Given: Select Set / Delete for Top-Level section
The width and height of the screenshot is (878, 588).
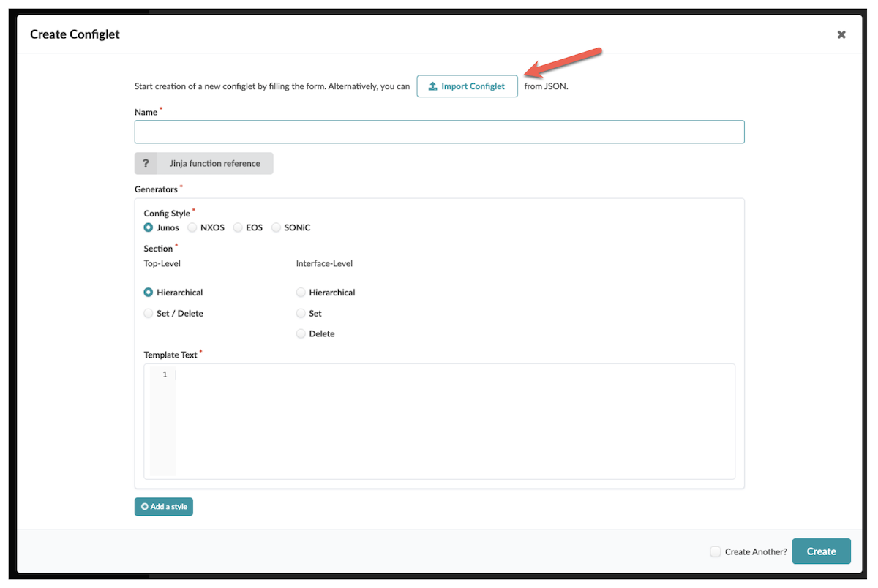Looking at the screenshot, I should coord(148,313).
